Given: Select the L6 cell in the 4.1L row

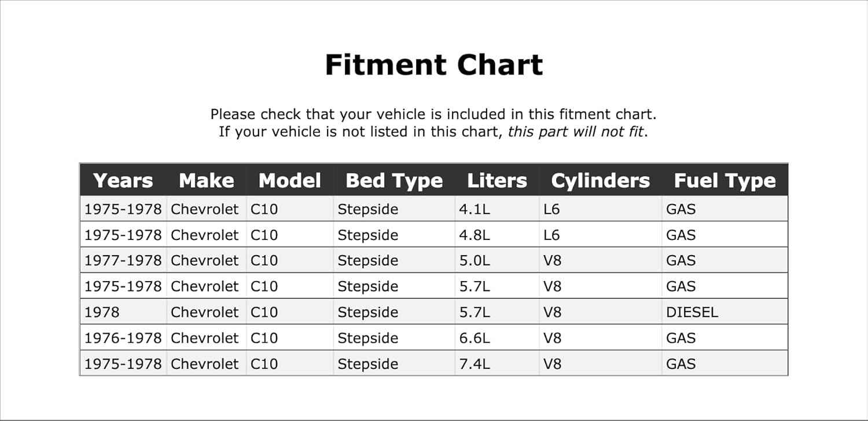Looking at the screenshot, I should click(552, 209).
